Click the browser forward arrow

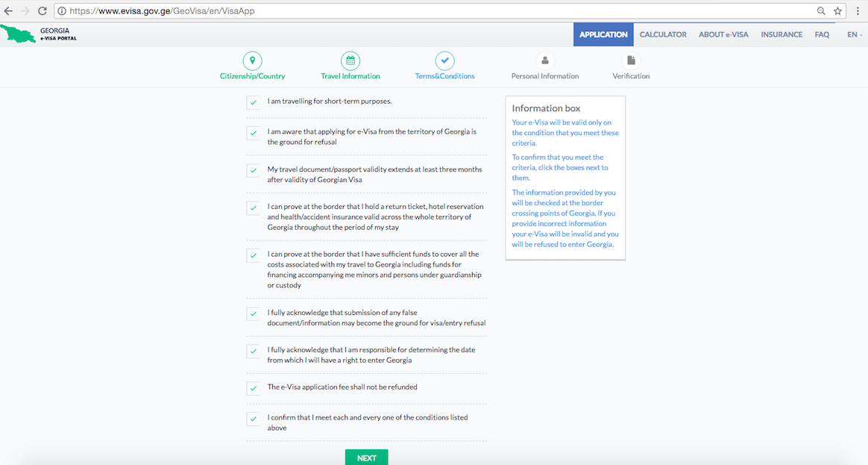tap(25, 11)
